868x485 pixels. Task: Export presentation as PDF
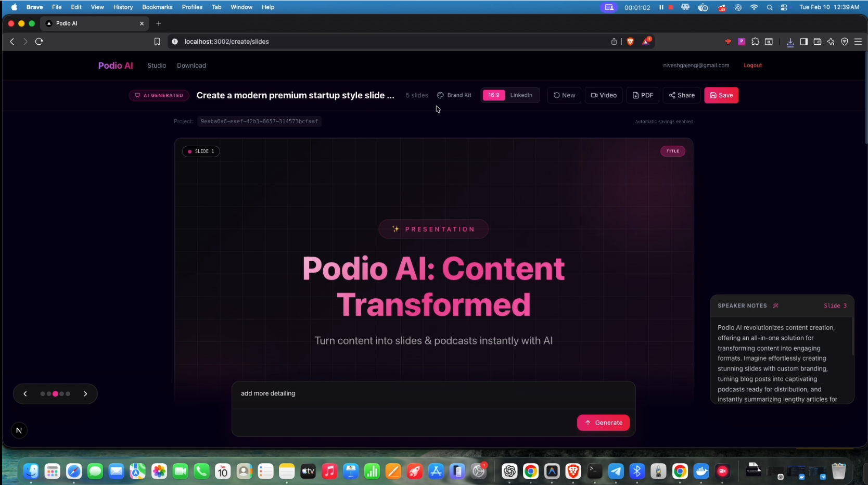click(643, 95)
